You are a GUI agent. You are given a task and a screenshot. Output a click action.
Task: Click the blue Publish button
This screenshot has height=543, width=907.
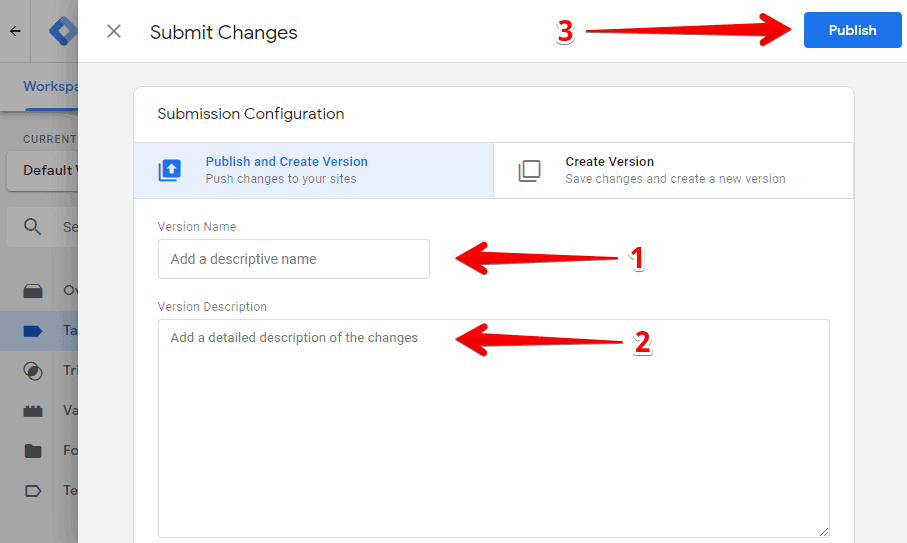coord(852,30)
